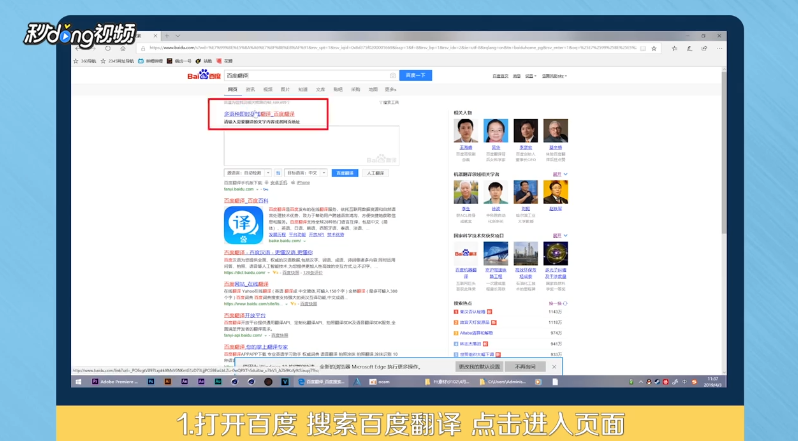Open the tab list chevron
798x441 pixels.
pos(178,36)
